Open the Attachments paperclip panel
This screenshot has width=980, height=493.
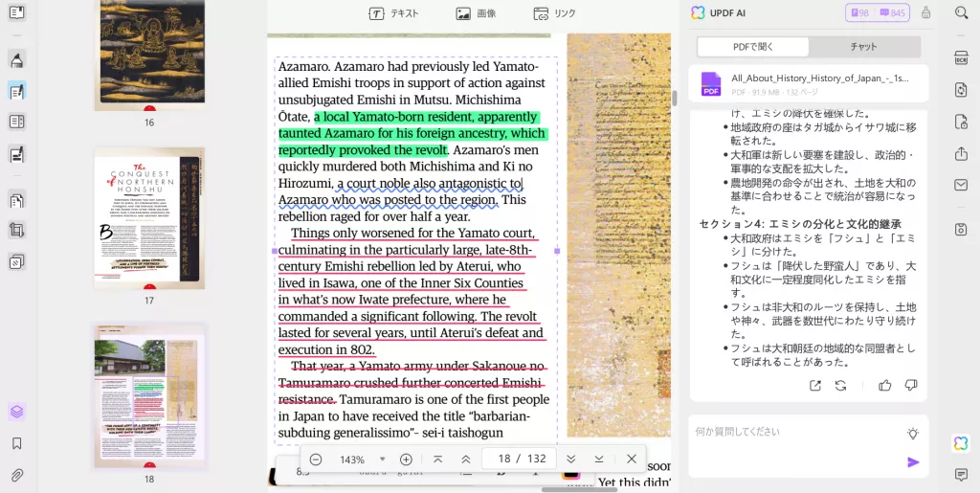click(17, 476)
